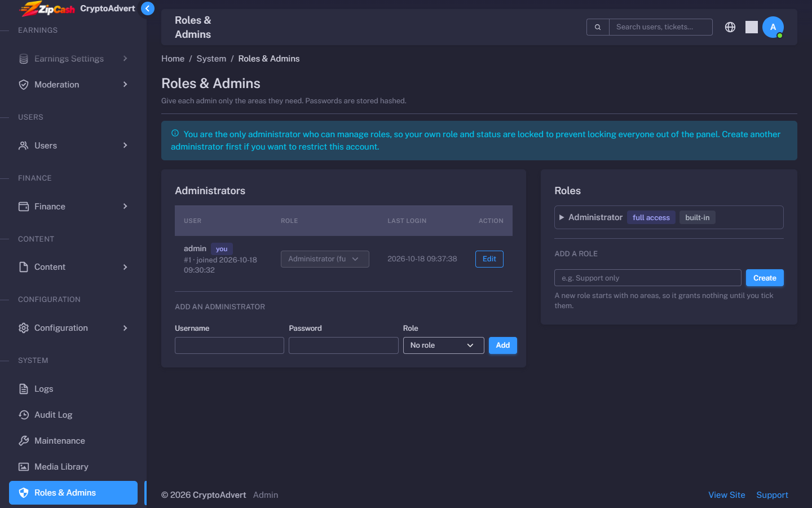Image resolution: width=812 pixels, height=508 pixels.
Task: Expand the Administrator role details triangle
Action: 562,217
